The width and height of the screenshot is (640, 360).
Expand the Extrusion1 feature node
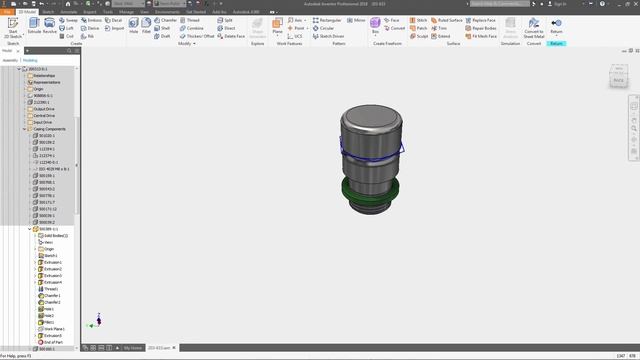point(35,262)
